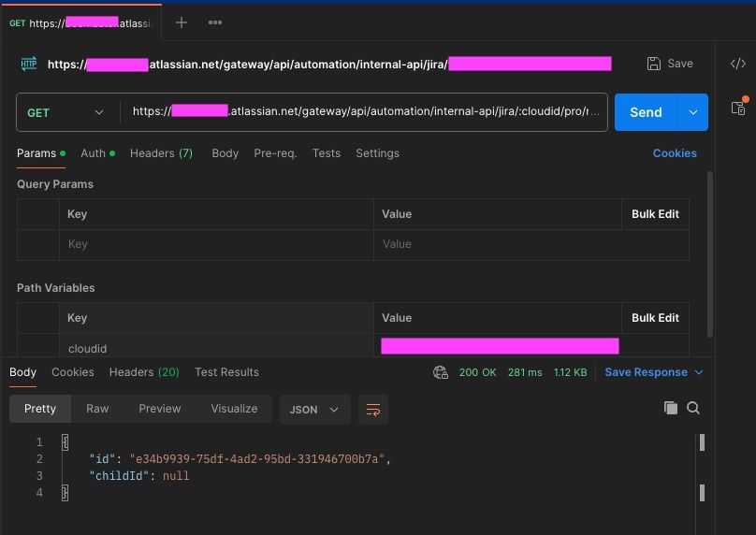Click the cloudid value field
This screenshot has width=756, height=535.
(x=497, y=345)
